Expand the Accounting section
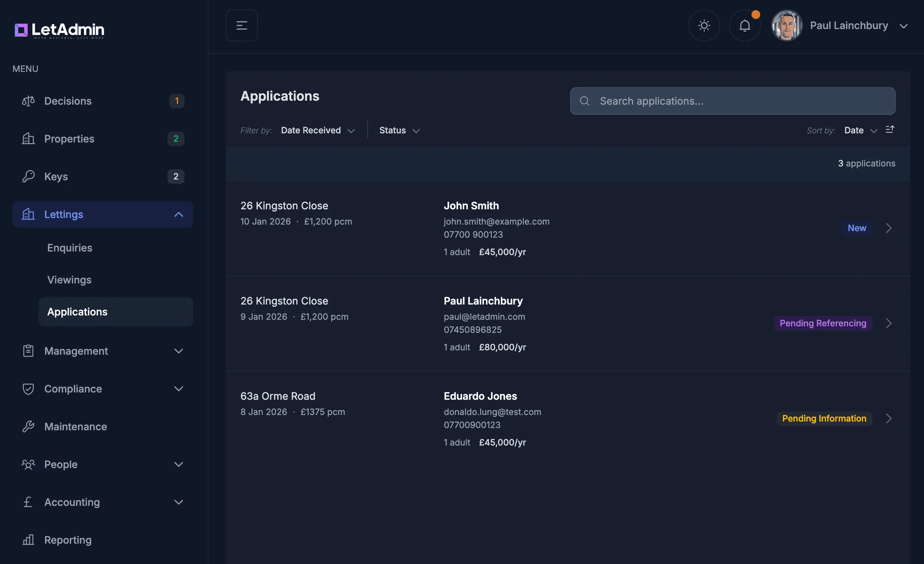924x564 pixels. click(179, 502)
